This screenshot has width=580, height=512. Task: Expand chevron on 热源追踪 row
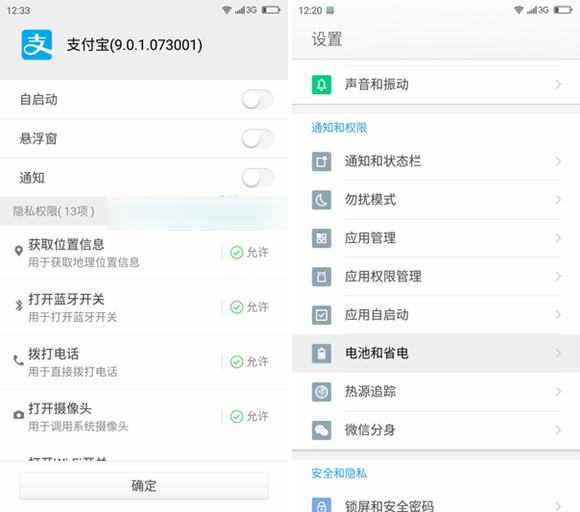pos(558,392)
